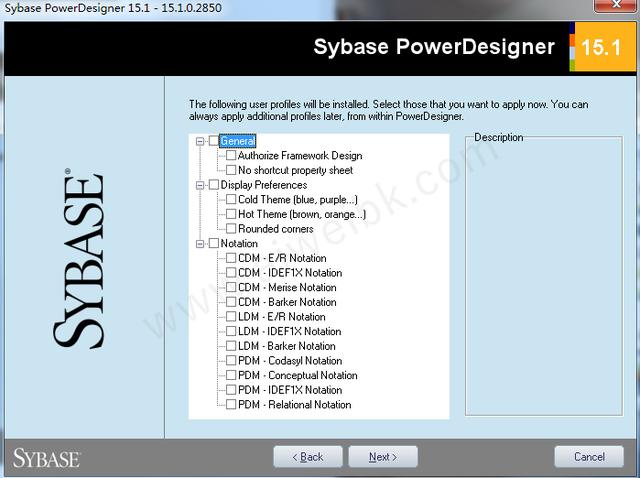Viewport: 640px width, 478px height.
Task: Go to the previous step with Back
Action: (x=308, y=457)
